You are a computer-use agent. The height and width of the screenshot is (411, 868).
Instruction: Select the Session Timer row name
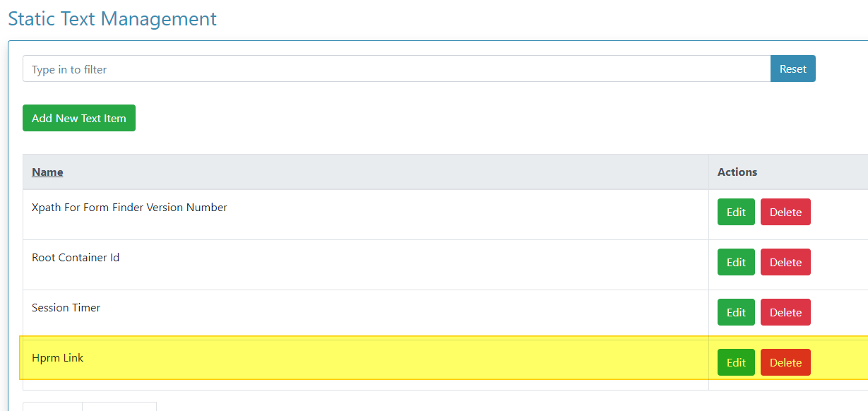pyautogui.click(x=66, y=308)
